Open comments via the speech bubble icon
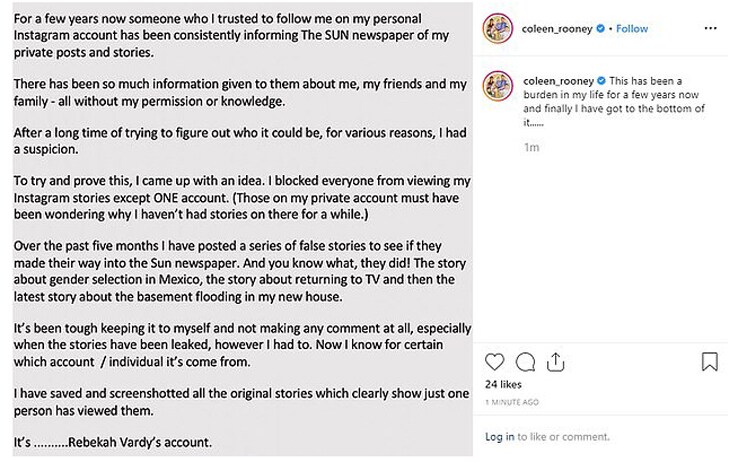Screen dimensions: 738x462 (x=525, y=362)
